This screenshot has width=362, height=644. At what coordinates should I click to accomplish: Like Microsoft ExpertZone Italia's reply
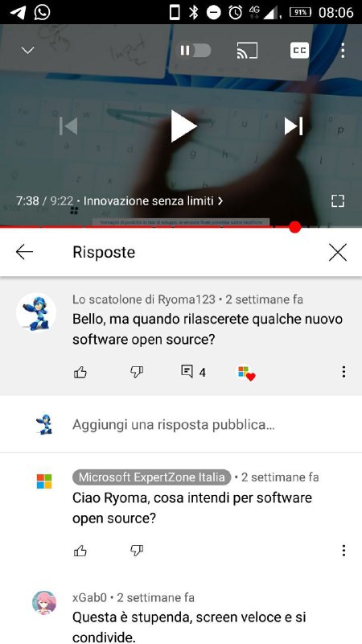[x=80, y=551]
